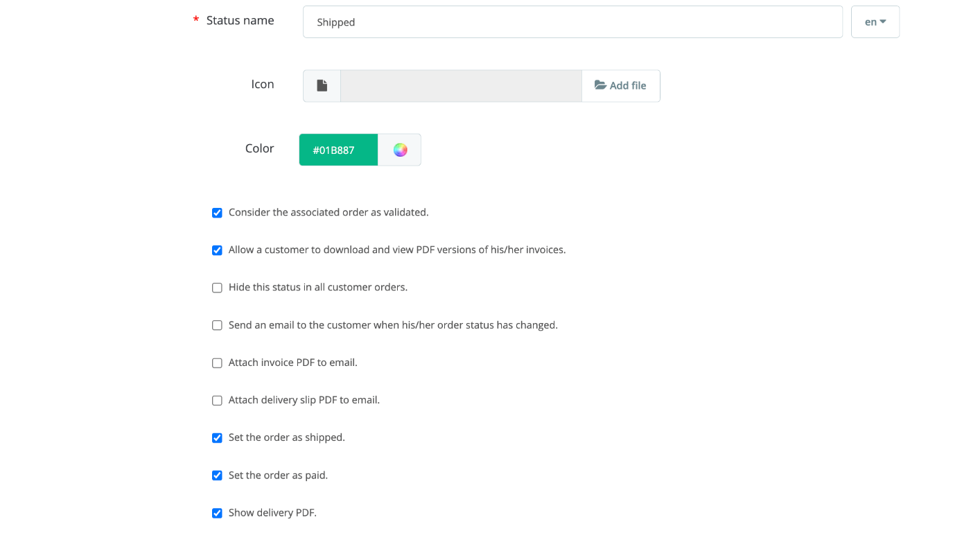Click the gray file path display area
The height and width of the screenshot is (558, 980).
pyautogui.click(x=461, y=85)
